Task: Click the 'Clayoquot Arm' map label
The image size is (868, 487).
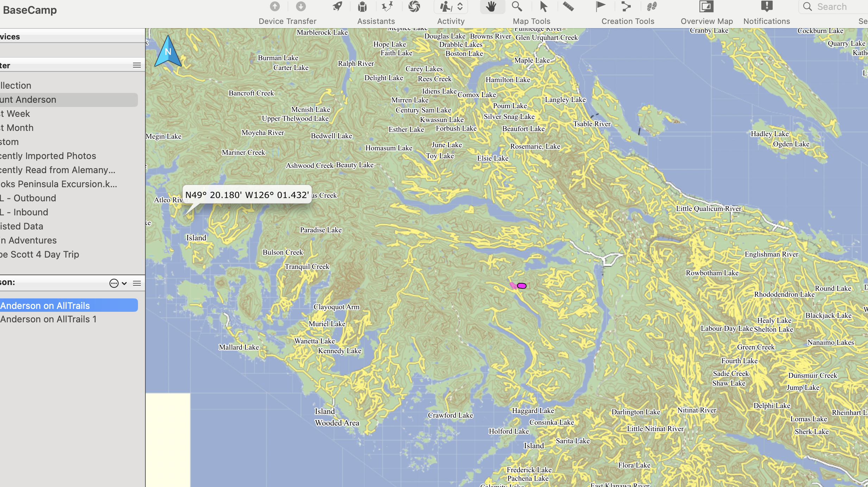Action: tap(336, 307)
